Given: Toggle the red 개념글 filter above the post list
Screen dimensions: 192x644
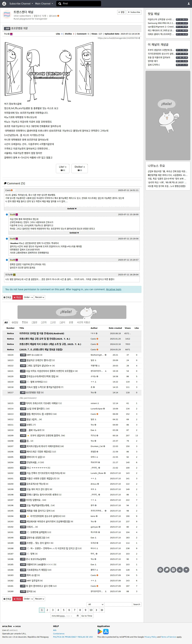Looking at the screenshot, I should pos(17,297).
